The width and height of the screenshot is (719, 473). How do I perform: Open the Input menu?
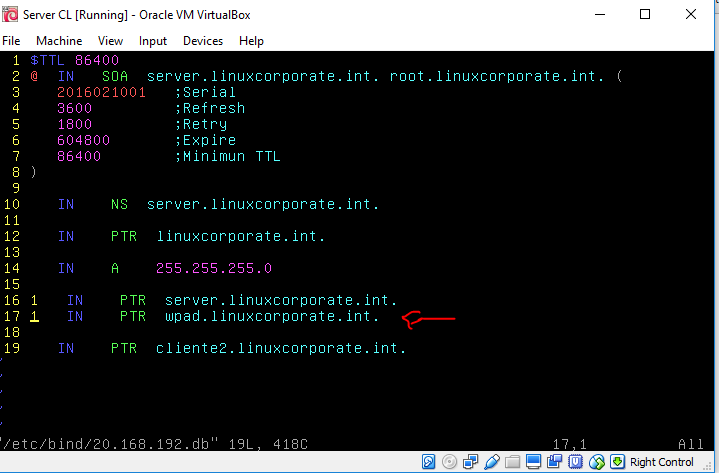point(153,41)
